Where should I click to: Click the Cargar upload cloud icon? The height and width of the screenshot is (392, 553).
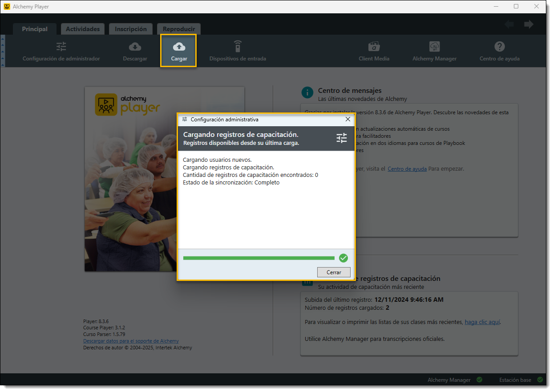click(179, 47)
